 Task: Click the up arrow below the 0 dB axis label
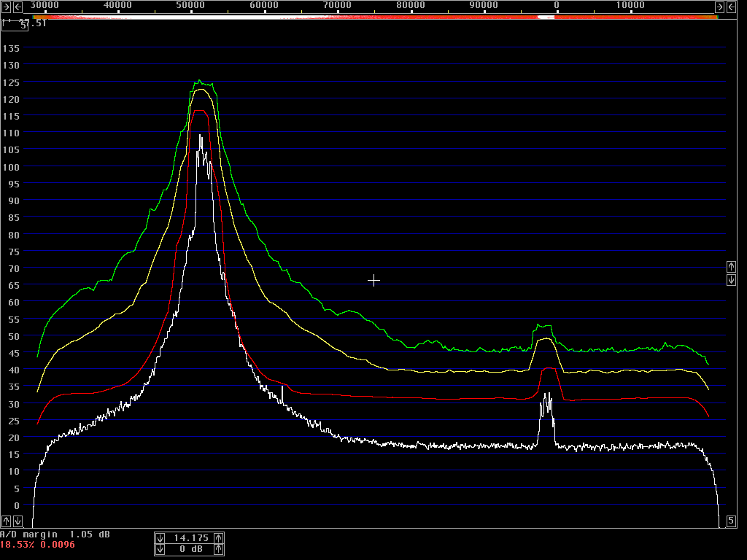(6, 521)
